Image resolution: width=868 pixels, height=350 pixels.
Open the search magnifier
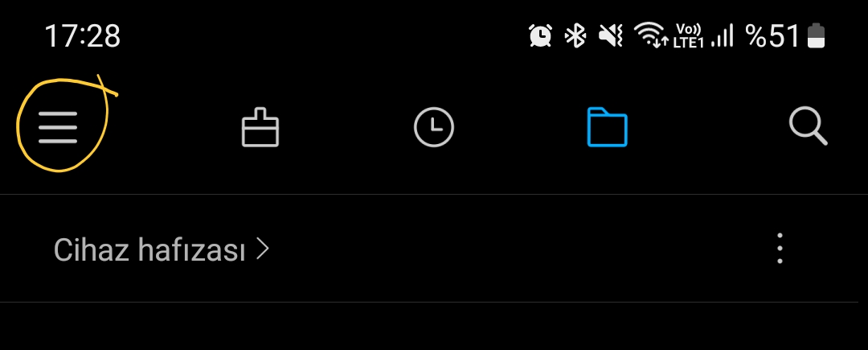point(809,127)
